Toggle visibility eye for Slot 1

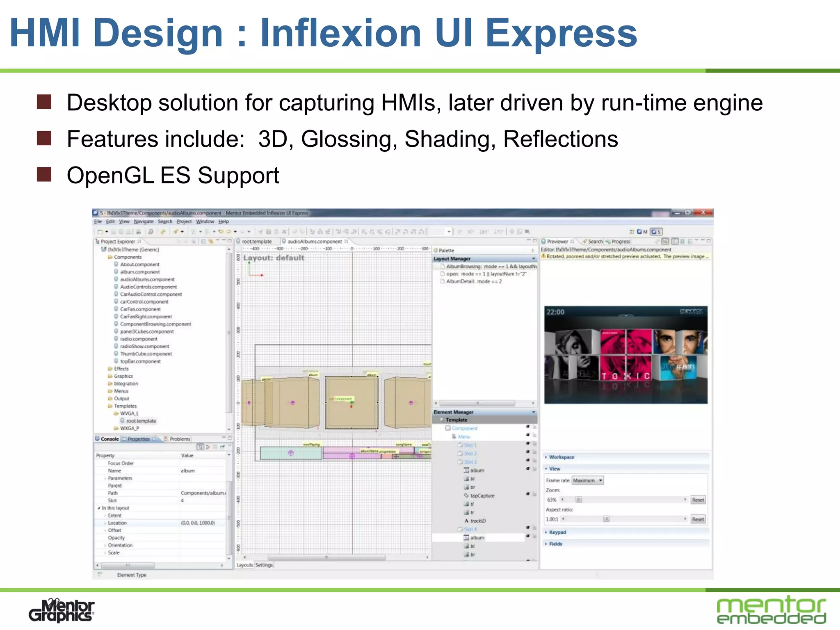point(528,444)
